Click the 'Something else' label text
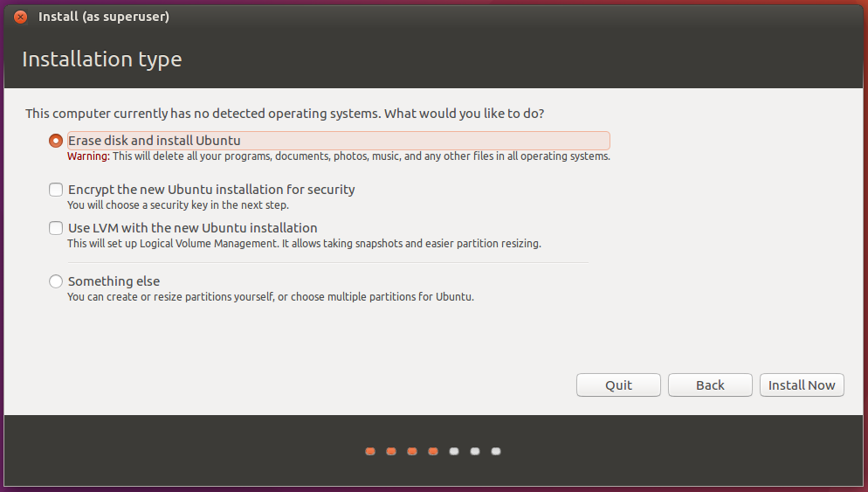Viewport: 868px width, 492px height. coord(114,281)
